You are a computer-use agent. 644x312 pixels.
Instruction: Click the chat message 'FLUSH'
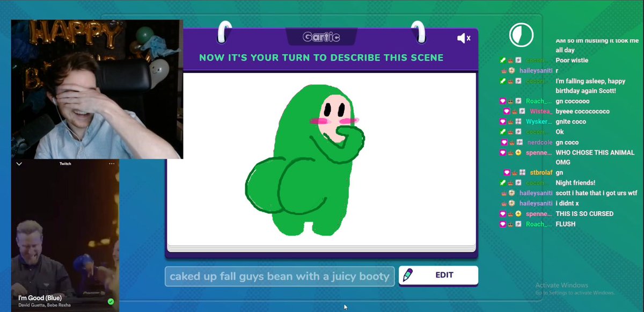point(565,224)
